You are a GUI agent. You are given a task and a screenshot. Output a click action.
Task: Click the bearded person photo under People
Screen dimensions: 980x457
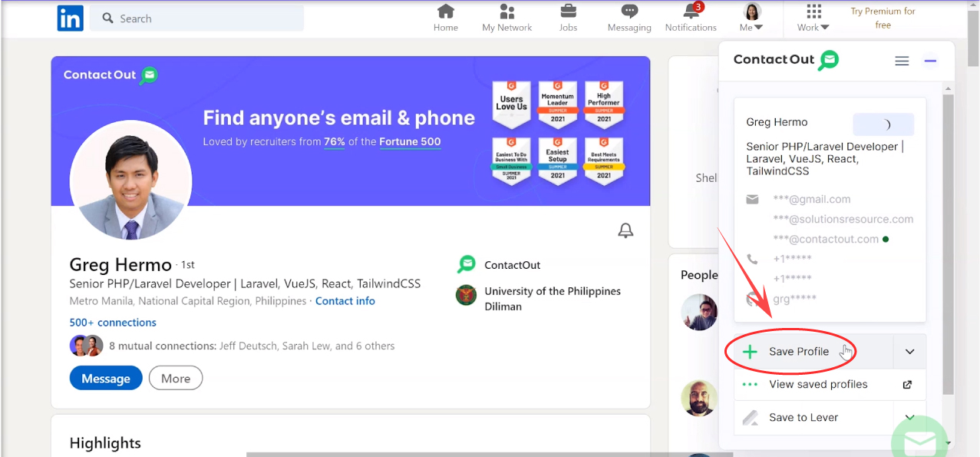[x=699, y=398]
